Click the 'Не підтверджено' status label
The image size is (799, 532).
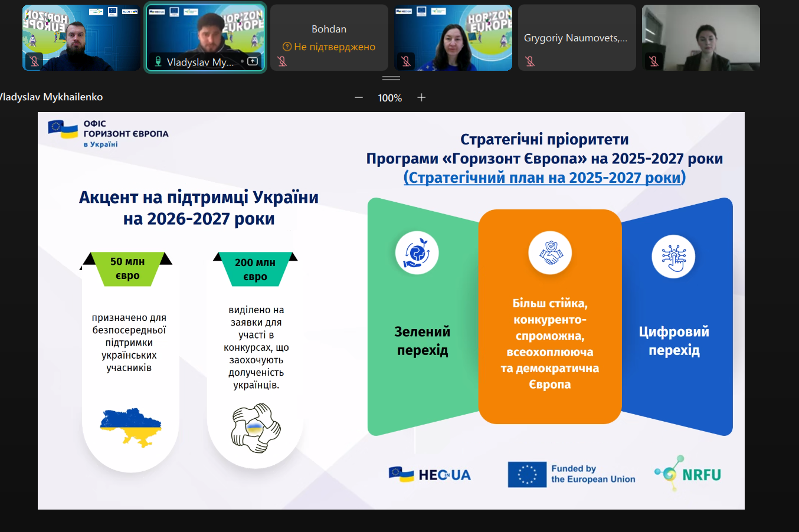(334, 47)
